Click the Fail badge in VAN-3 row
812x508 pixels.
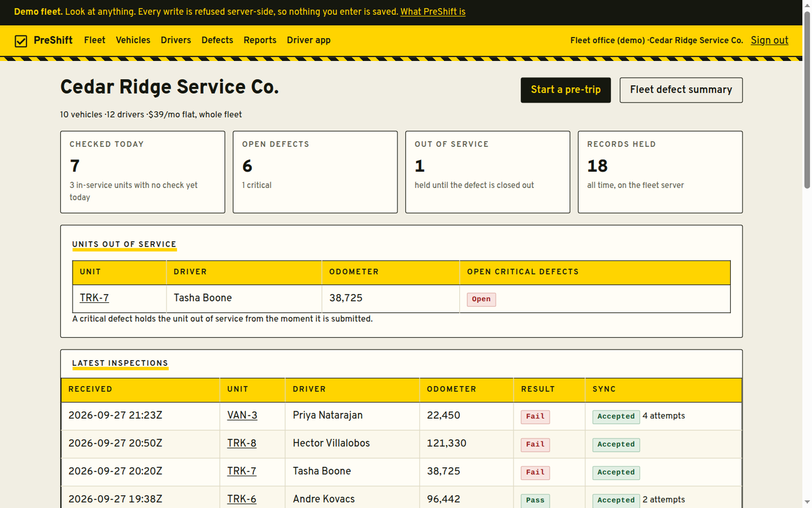[535, 417]
